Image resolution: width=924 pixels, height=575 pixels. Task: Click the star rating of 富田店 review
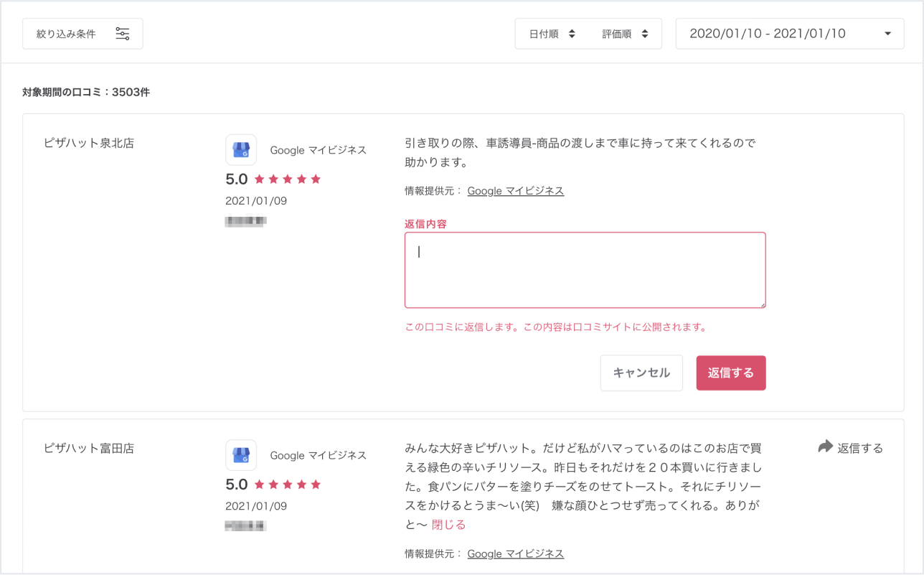[288, 485]
